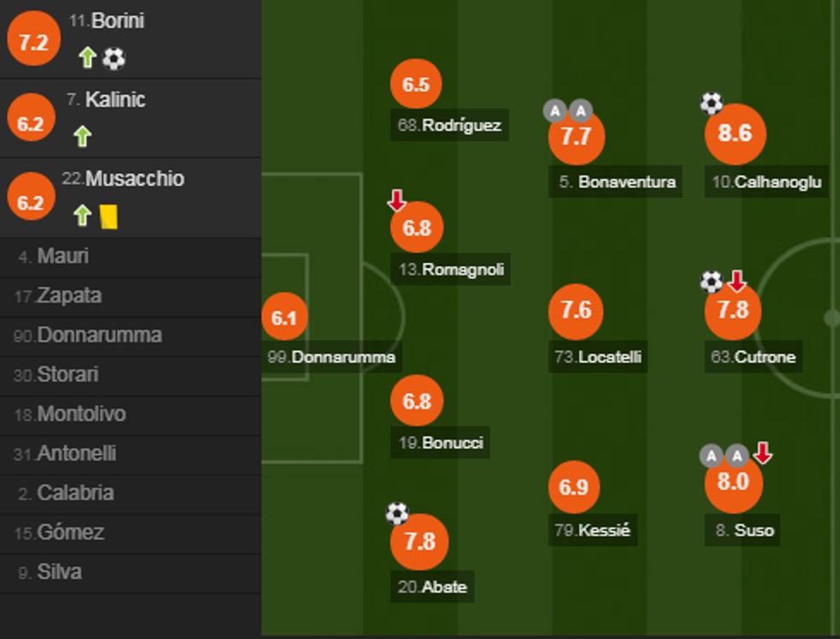840x639 pixels.
Task: Click the Rodríguez name label
Action: tap(449, 125)
